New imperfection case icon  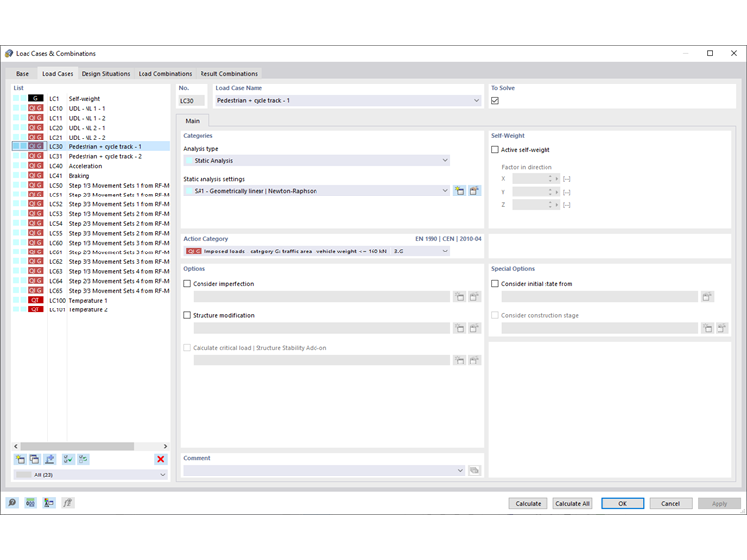coord(459,297)
